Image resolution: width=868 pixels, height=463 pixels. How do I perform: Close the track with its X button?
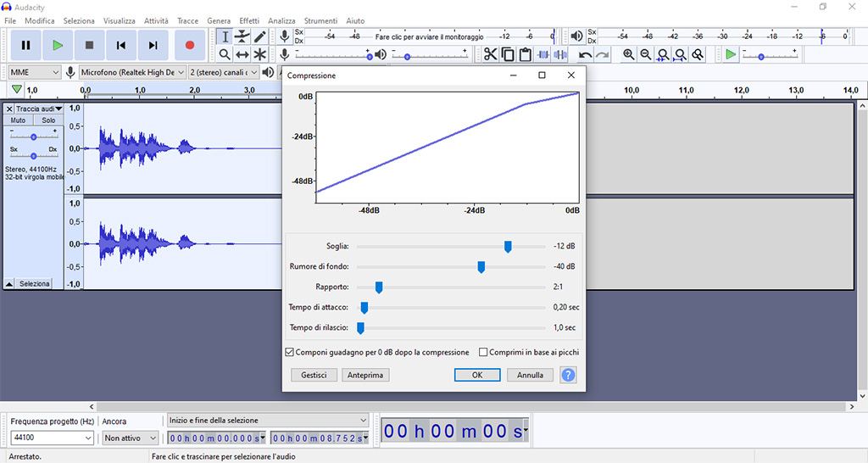pyautogui.click(x=8, y=109)
